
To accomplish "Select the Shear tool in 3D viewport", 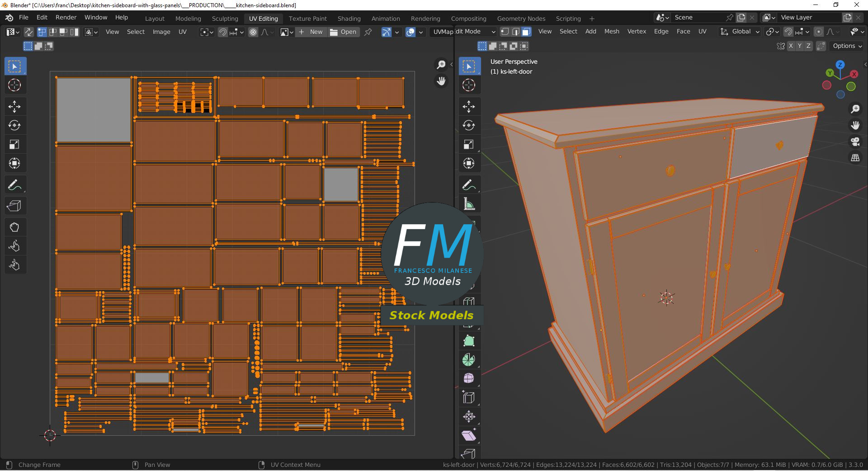I will [x=469, y=435].
